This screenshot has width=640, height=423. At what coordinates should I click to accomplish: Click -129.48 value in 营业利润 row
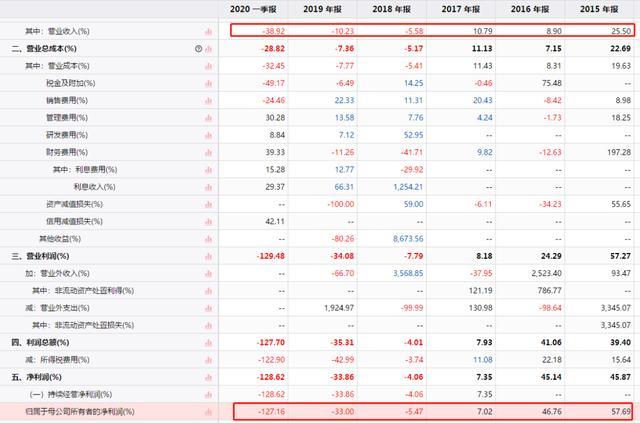pos(271,256)
